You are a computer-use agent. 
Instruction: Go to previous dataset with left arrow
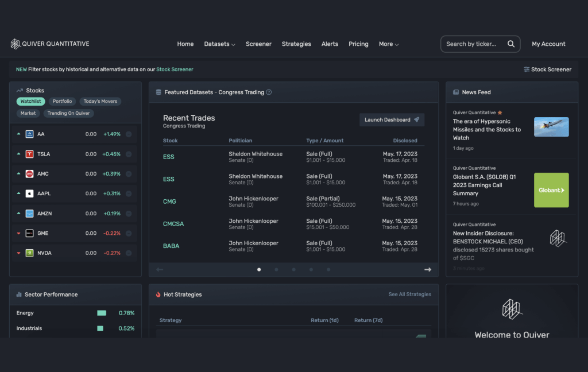160,270
